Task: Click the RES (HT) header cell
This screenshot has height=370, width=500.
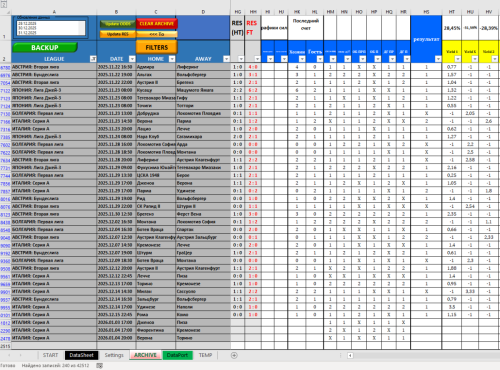Action: click(x=237, y=28)
